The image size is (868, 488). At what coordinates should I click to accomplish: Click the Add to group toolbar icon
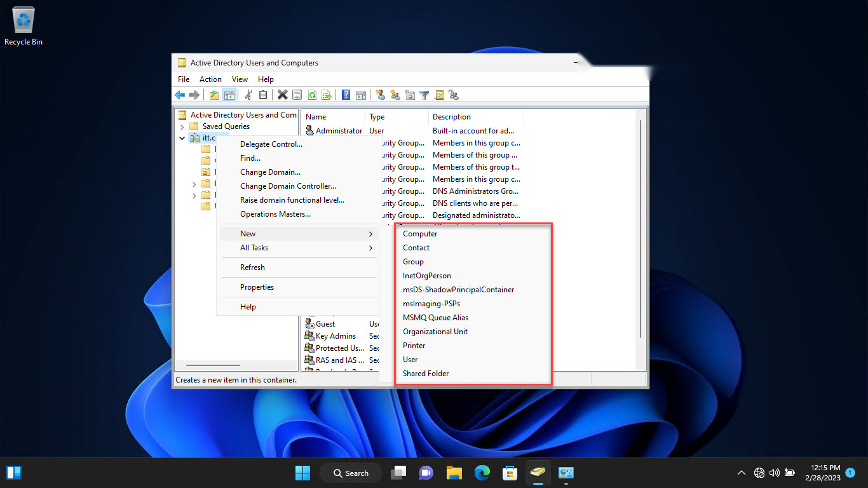point(454,95)
